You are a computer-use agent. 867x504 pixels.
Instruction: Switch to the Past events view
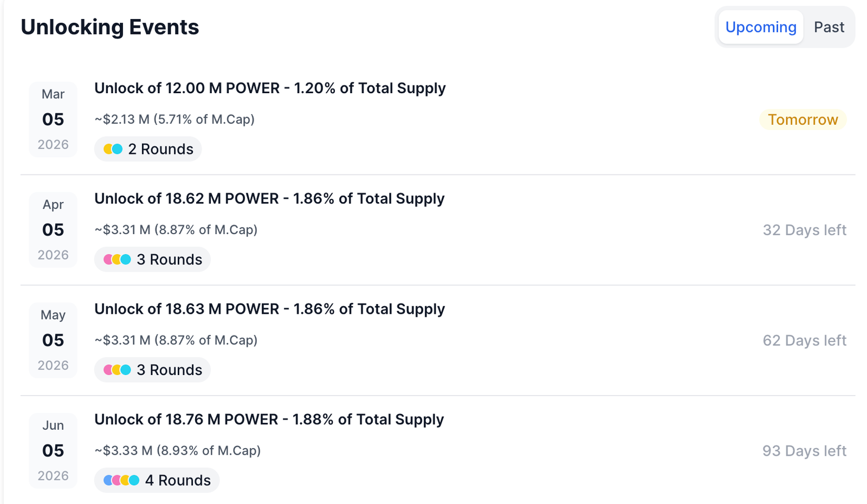pos(829,27)
